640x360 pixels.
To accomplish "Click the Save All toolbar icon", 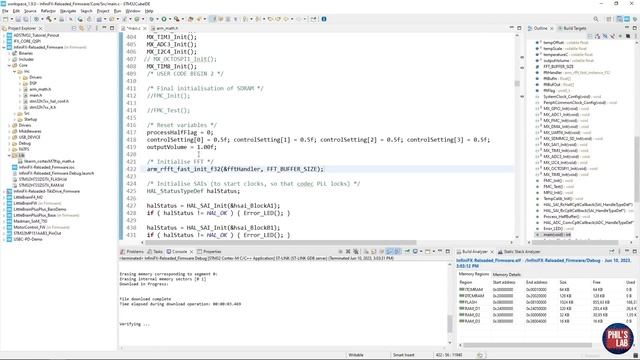I will click(x=25, y=19).
